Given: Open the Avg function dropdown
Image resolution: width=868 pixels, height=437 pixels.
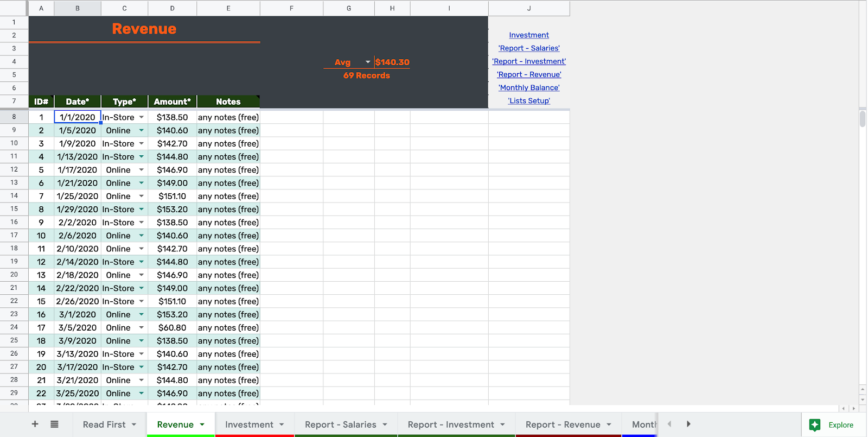Looking at the screenshot, I should pyautogui.click(x=368, y=62).
